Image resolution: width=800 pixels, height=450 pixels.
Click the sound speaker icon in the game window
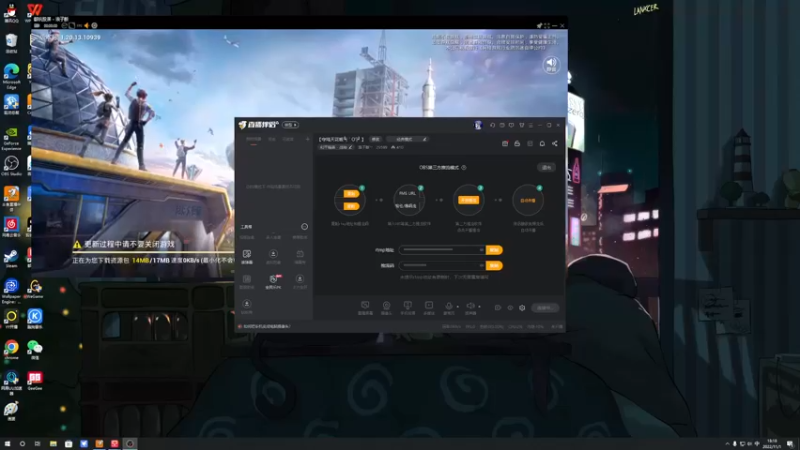coord(551,64)
